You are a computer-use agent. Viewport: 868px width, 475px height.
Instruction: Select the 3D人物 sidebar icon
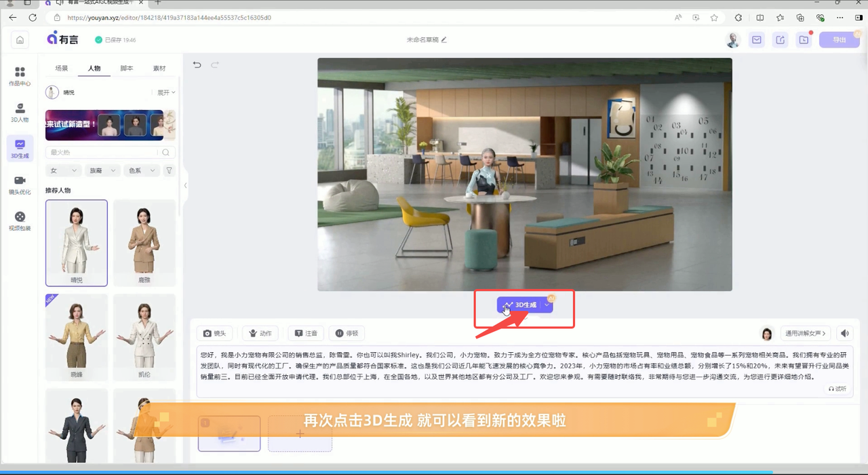click(20, 113)
